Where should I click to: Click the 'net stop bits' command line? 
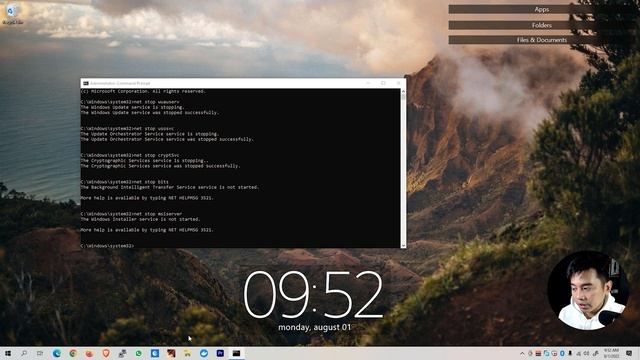coord(124,182)
